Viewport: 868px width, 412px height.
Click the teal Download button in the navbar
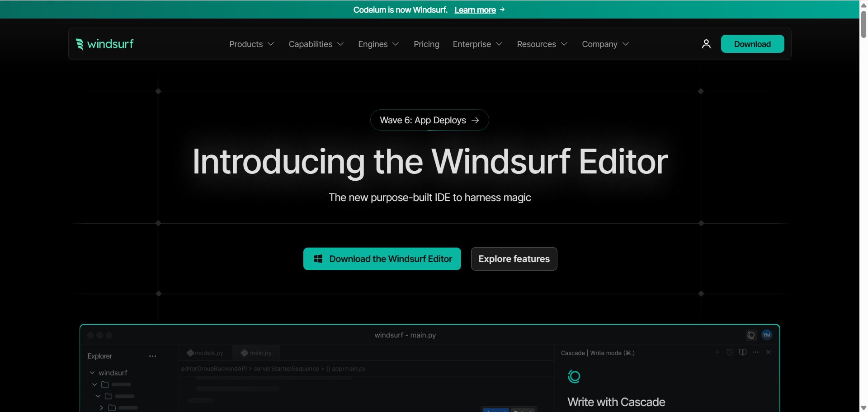752,44
